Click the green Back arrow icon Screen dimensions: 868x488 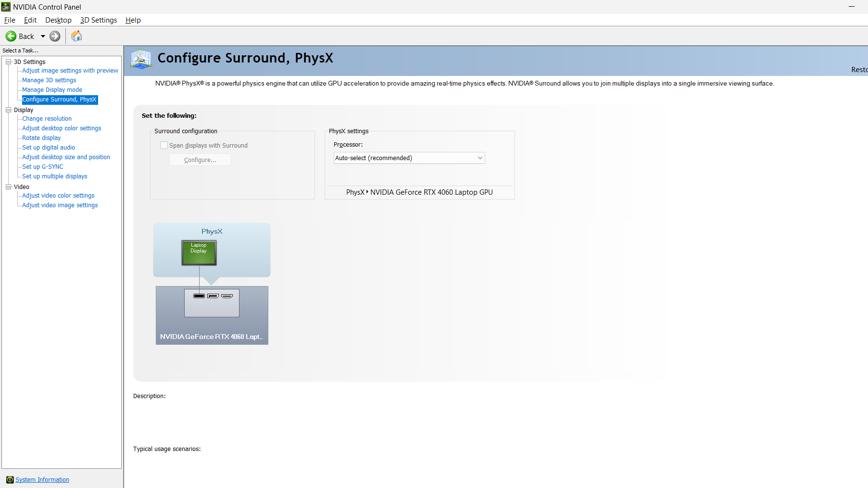point(11,36)
